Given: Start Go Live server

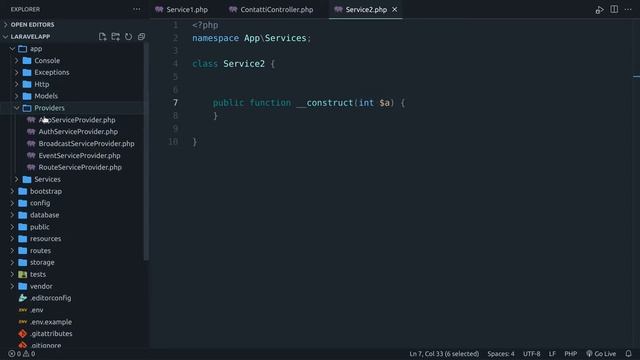Looking at the screenshot, I should click(x=601, y=354).
